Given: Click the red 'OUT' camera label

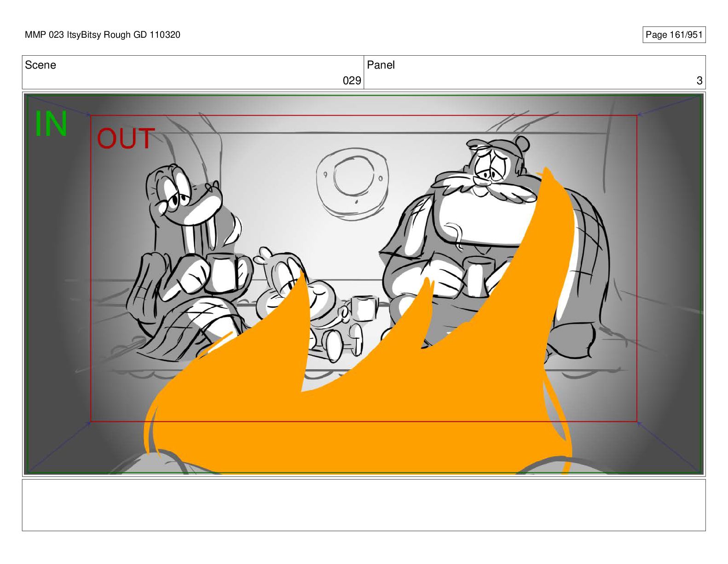Looking at the screenshot, I should click(126, 139).
